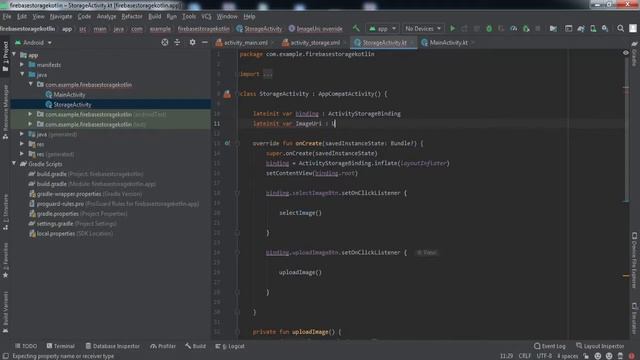Expand the java (generated) folder
Image resolution: width=640 pixels, height=360 pixels.
22,134
